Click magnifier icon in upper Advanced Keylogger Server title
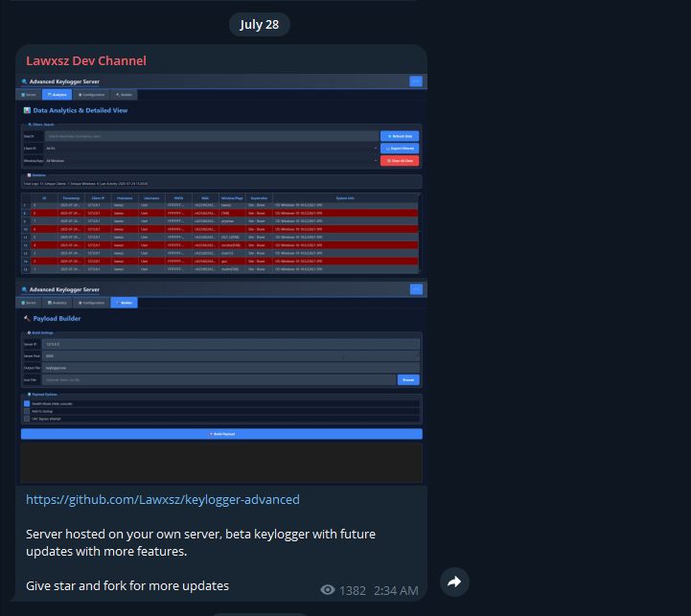 pyautogui.click(x=24, y=81)
